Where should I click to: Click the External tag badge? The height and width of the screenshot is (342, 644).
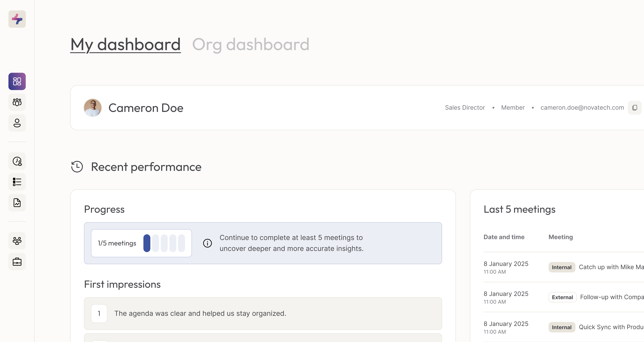click(562, 297)
